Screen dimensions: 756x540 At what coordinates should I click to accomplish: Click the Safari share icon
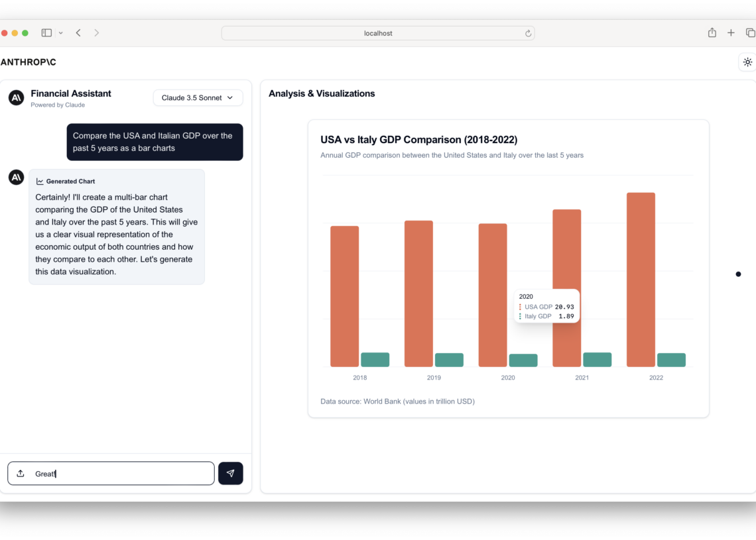tap(712, 33)
